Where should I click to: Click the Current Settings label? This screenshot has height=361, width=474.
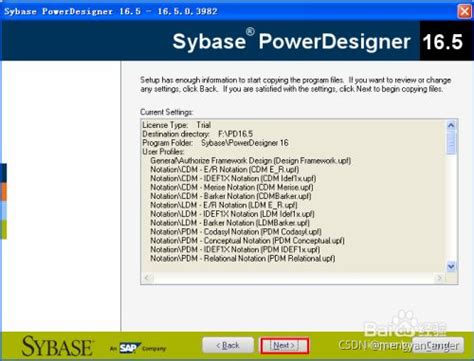(x=167, y=112)
